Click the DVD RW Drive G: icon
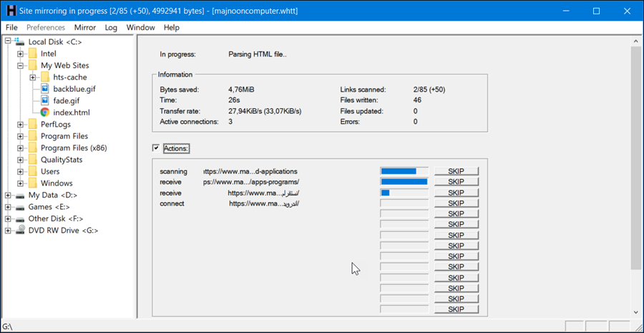The width and height of the screenshot is (644, 333). pos(20,231)
